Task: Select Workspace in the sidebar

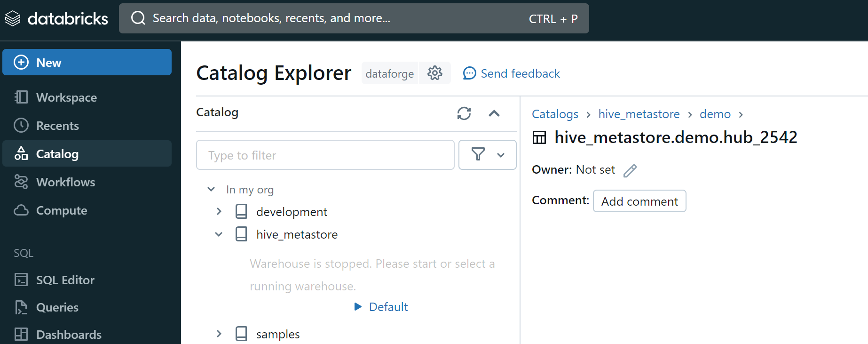Action: pos(87,97)
